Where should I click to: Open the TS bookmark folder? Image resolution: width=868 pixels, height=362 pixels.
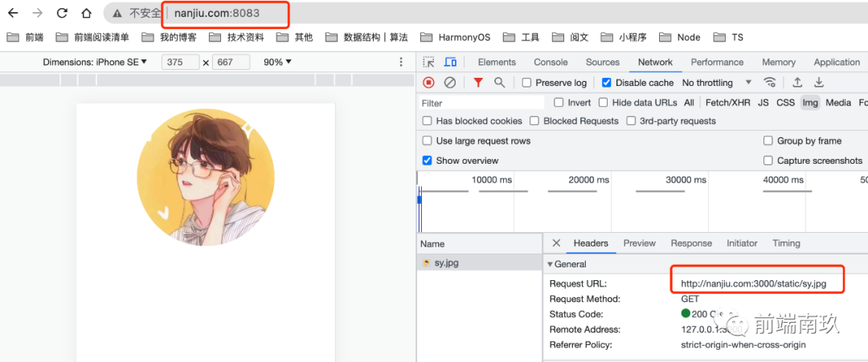coord(728,38)
